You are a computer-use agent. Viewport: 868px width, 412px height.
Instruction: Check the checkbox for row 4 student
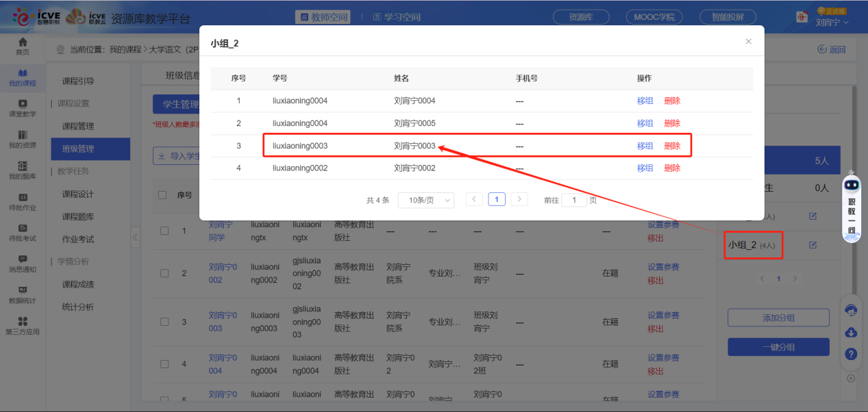tap(164, 364)
